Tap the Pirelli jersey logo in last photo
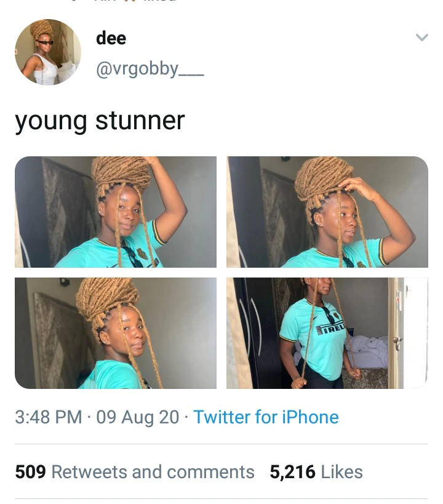The height and width of the screenshot is (504, 443). click(331, 329)
